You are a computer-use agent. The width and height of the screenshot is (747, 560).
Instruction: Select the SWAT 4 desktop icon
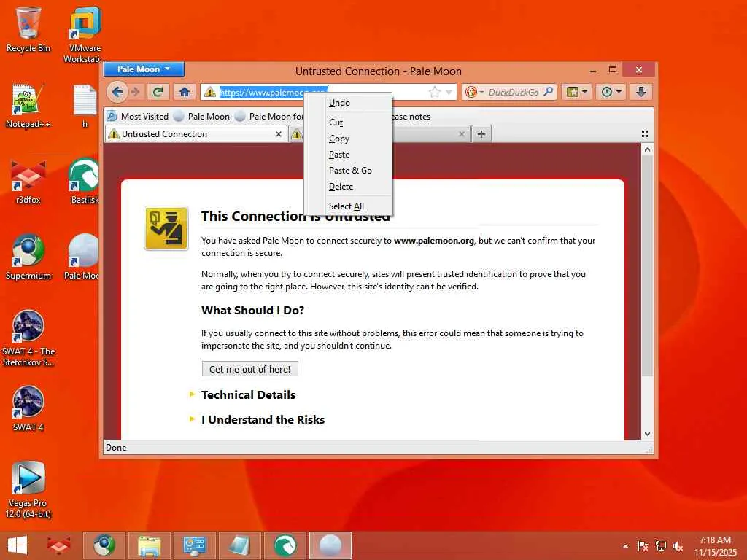(28, 408)
